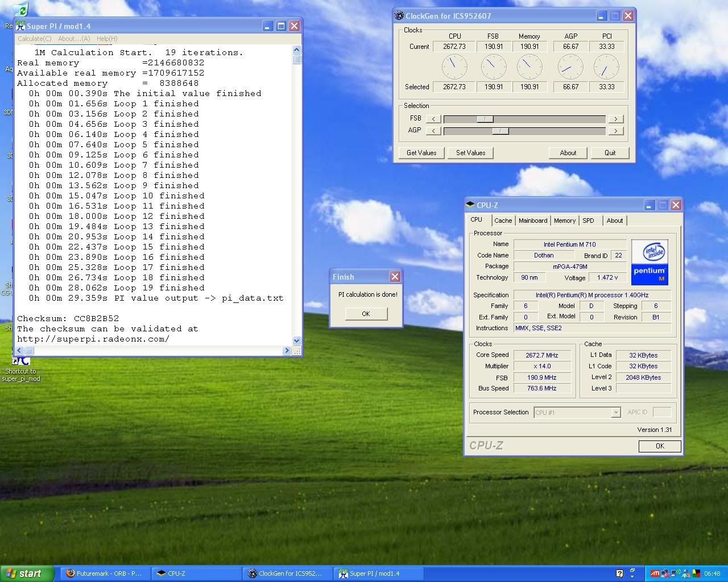Click the Super PI scroll up arrow
The width and height of the screenshot is (728, 582).
[x=296, y=50]
